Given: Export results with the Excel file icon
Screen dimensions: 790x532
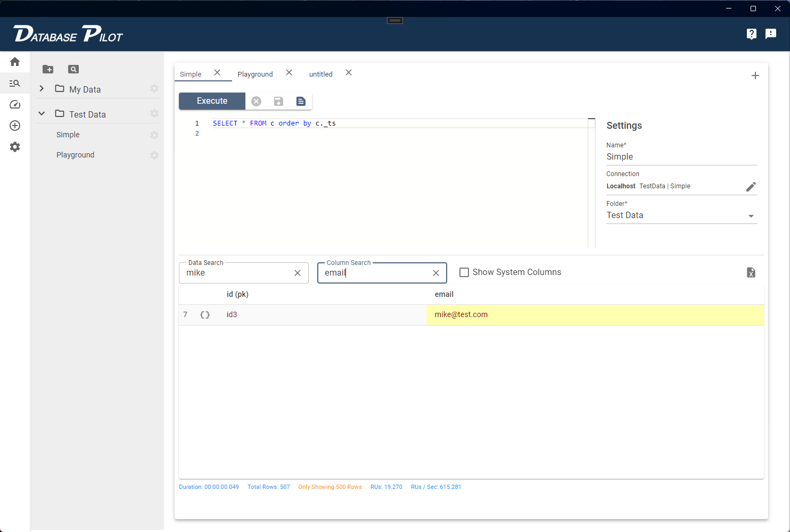Looking at the screenshot, I should coord(751,272).
